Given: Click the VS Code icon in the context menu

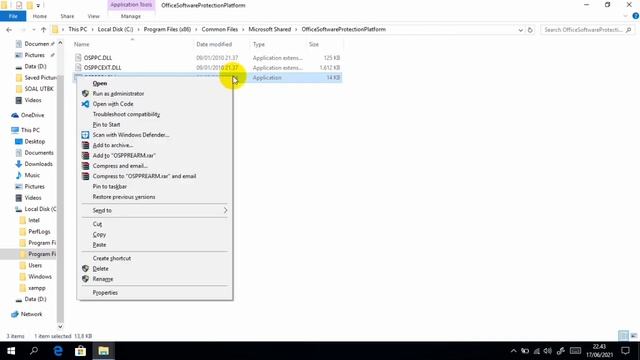Looking at the screenshot, I should coord(85,104).
